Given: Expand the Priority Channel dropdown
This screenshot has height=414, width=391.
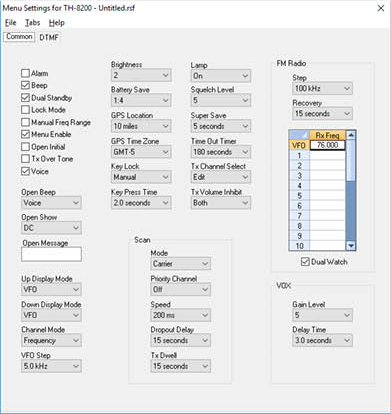Looking at the screenshot, I should [x=180, y=289].
